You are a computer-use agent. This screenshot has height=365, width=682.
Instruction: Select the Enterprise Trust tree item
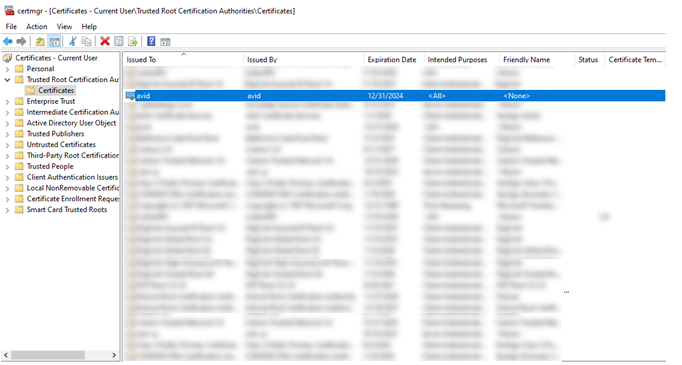coord(51,101)
